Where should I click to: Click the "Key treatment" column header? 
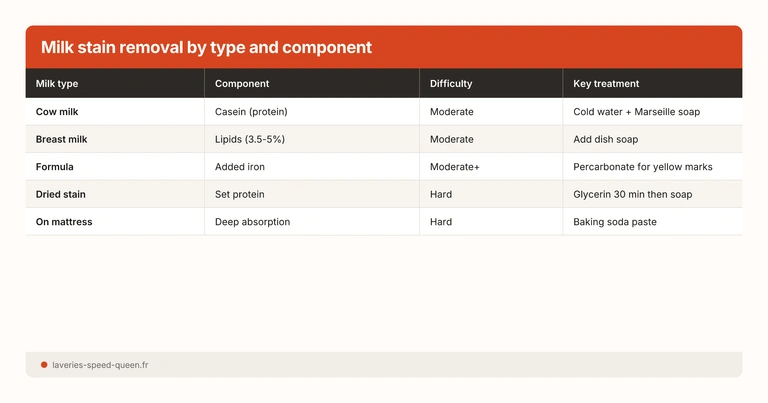tap(606, 84)
